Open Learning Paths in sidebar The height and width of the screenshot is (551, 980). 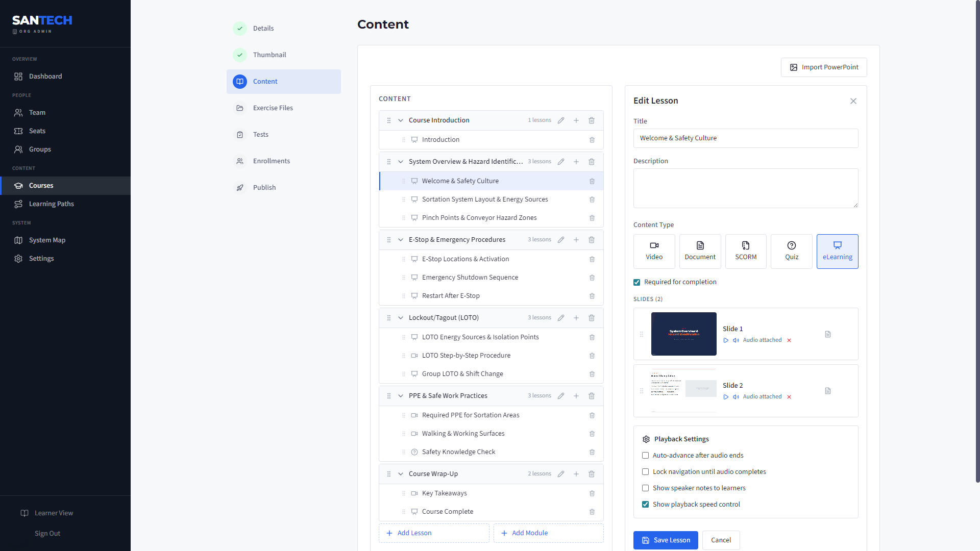coord(52,204)
